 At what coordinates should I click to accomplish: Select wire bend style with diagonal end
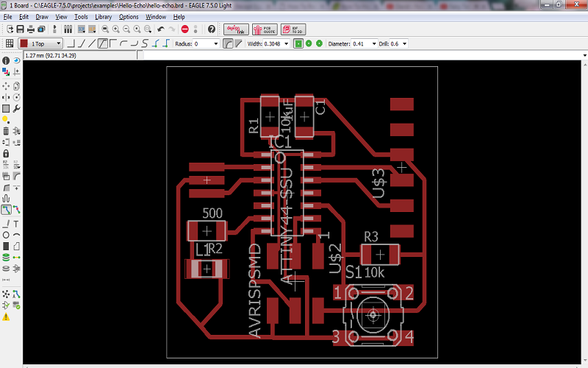click(x=82, y=44)
